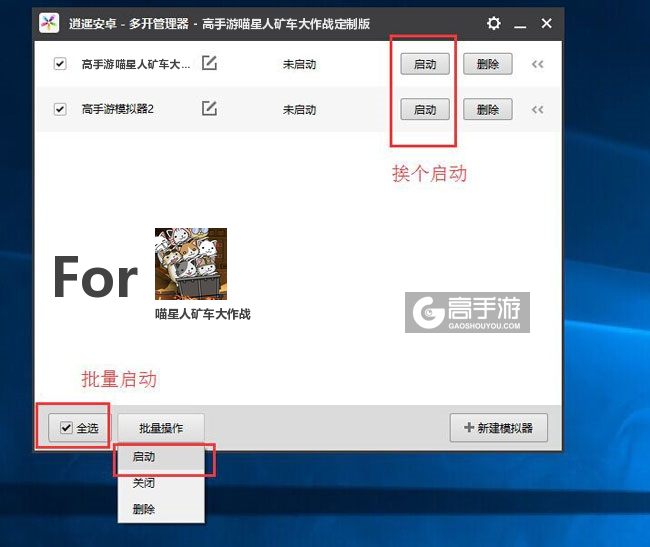Open the 批量操作 batch operations dropdown
This screenshot has height=547, width=650.
161,428
